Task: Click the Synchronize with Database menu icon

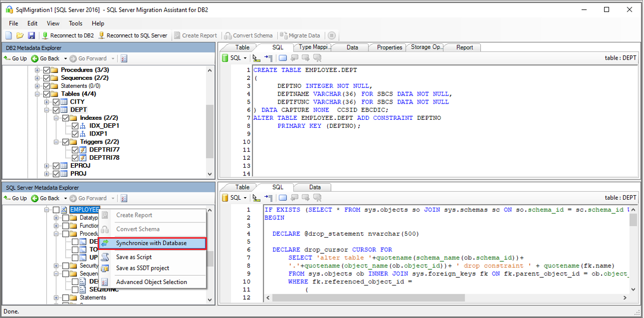Action: [105, 243]
